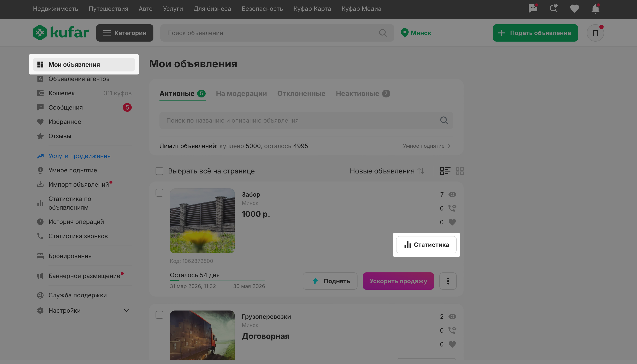Tick the checkbox for Грузоперевозки ad
Image resolution: width=637 pixels, height=364 pixels.
pos(159,315)
